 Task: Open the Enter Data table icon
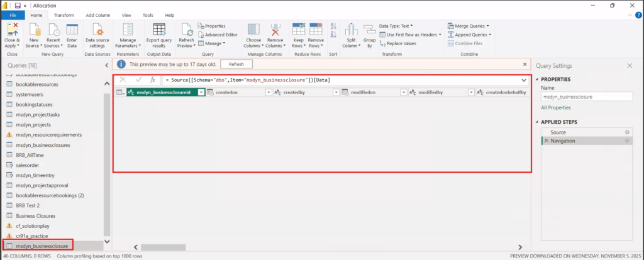[x=72, y=31]
